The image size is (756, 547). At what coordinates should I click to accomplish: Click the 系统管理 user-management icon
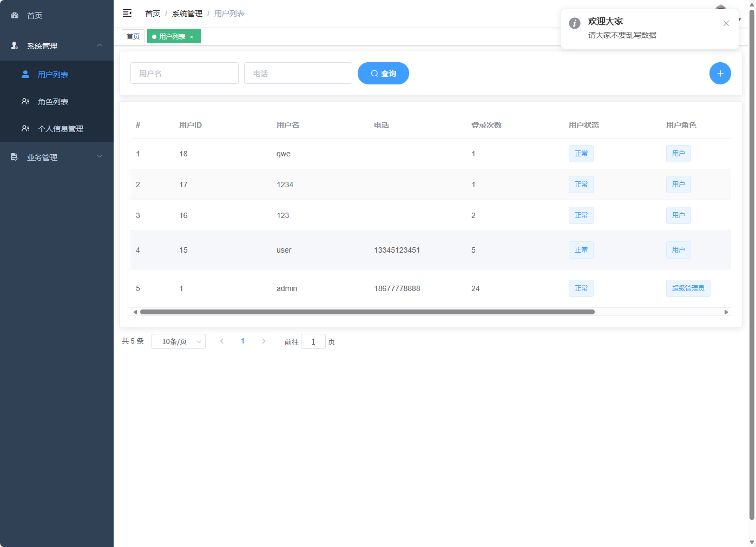tap(14, 46)
